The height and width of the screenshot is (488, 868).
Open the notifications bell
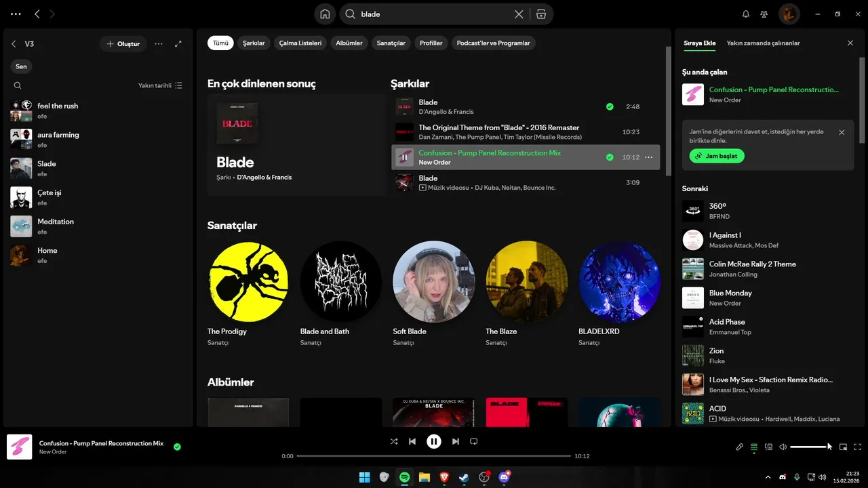coord(746,14)
